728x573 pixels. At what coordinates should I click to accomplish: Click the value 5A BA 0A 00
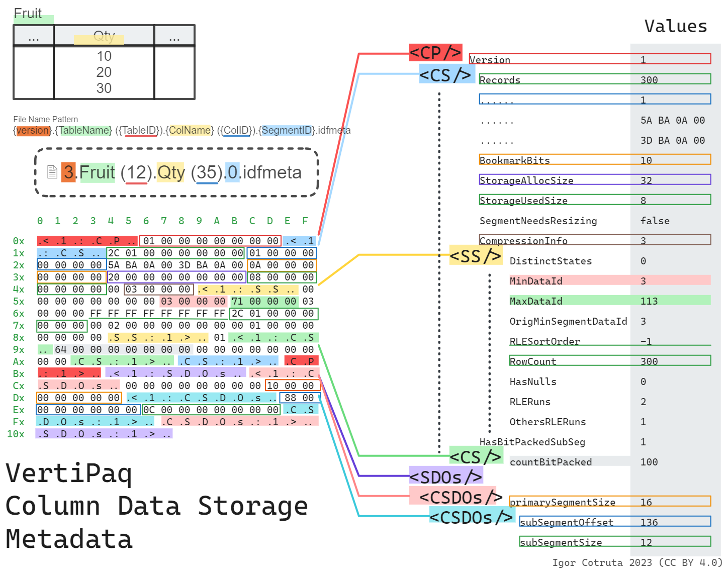click(x=673, y=120)
